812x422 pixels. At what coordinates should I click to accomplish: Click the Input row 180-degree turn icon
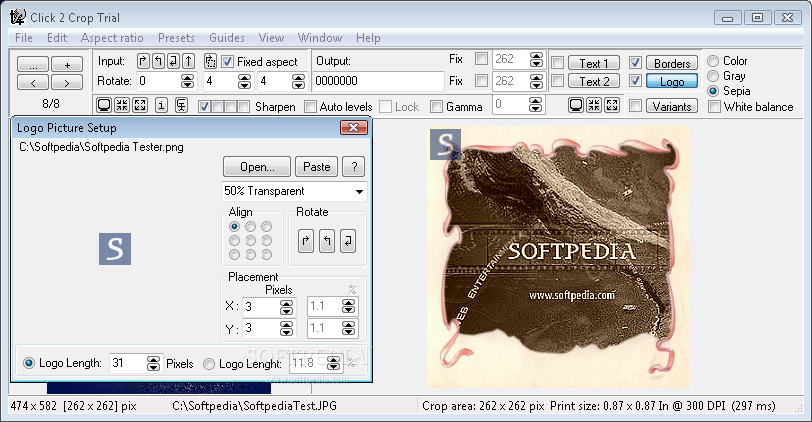(x=173, y=61)
